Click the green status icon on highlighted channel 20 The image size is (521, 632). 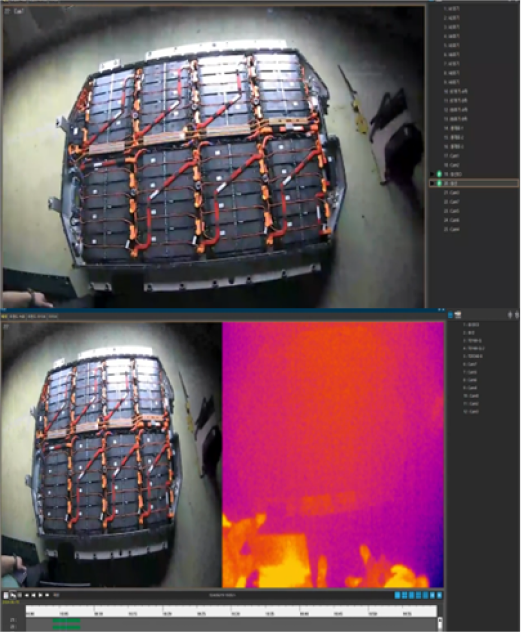click(439, 183)
